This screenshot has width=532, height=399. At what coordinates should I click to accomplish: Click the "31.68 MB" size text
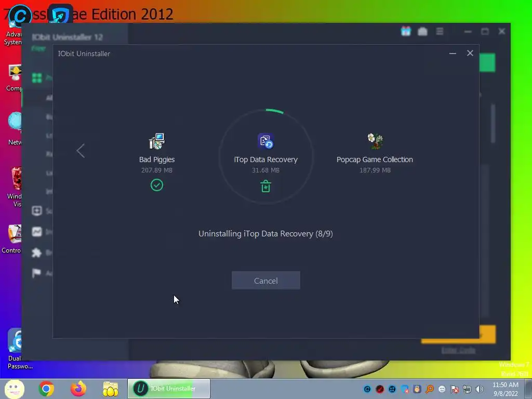click(x=265, y=170)
